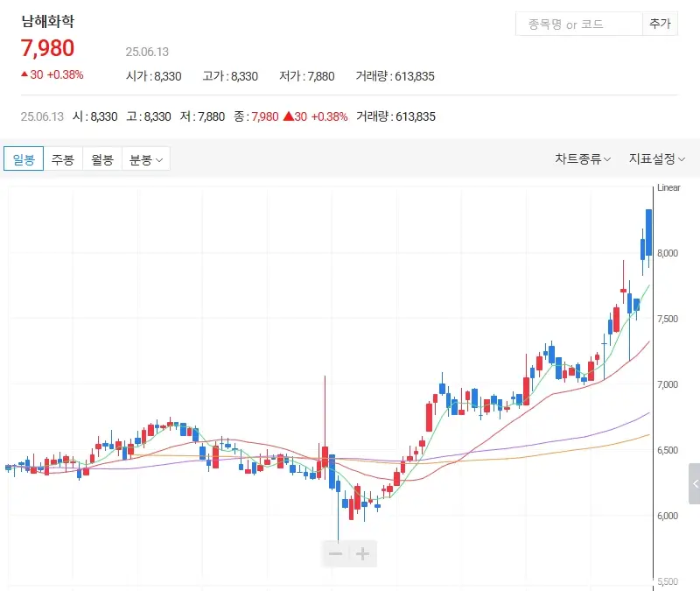The height and width of the screenshot is (591, 700).
Task: Switch to the 월봉 monthly chart tab
Action: click(x=102, y=158)
